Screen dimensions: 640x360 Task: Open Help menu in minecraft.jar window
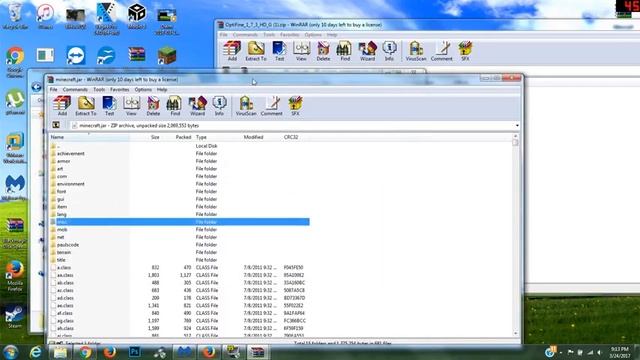pos(162,89)
